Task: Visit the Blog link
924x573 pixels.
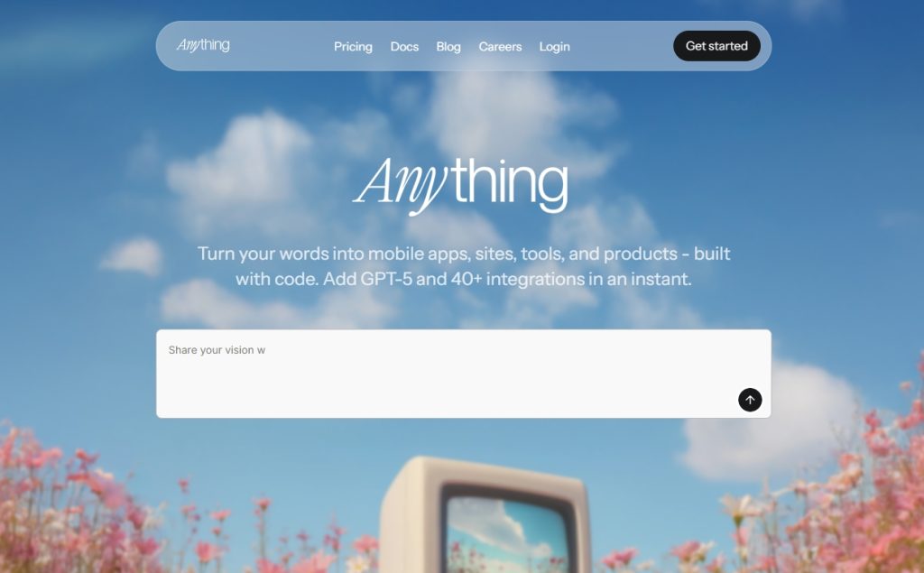Action: [x=448, y=47]
